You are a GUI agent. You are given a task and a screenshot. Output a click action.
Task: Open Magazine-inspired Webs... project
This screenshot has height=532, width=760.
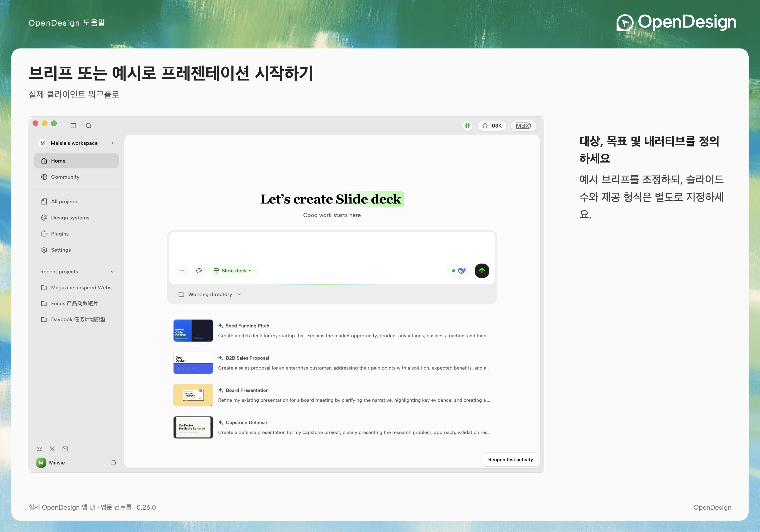tap(77, 287)
